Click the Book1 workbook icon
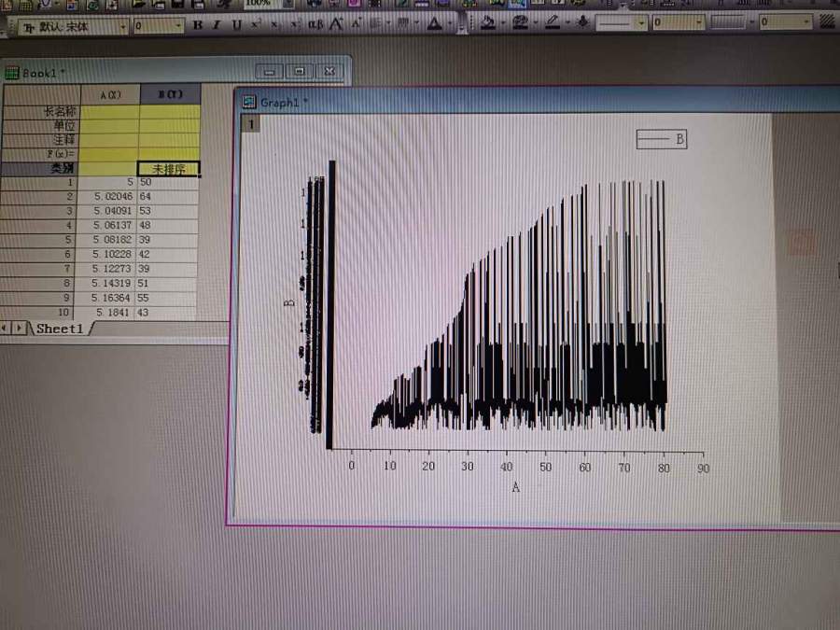Image resolution: width=840 pixels, height=630 pixels. (12, 72)
